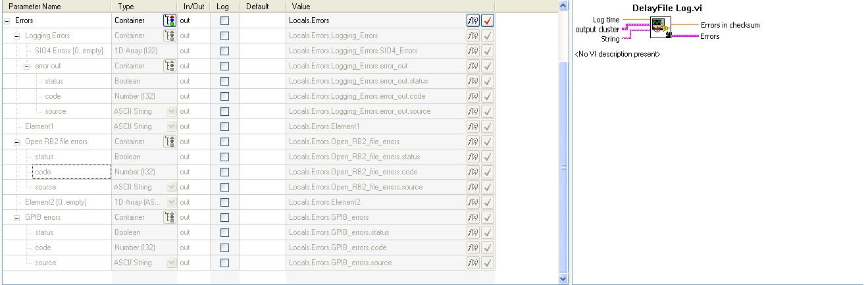Click scrollbar down arrow of parameter table
Viewport: 868px width, 285px height.
563,278
